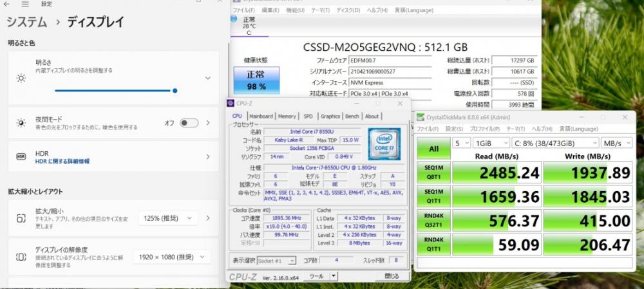The image size is (644, 289).
Task: Click the Intel Core i7 logo in CPU-Z
Action: click(384, 144)
